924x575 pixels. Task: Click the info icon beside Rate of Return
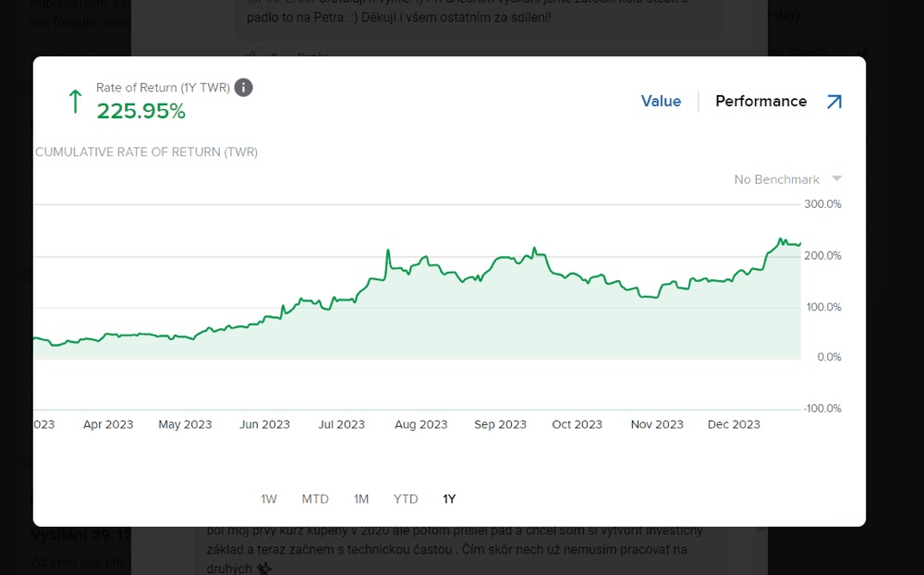coord(243,87)
